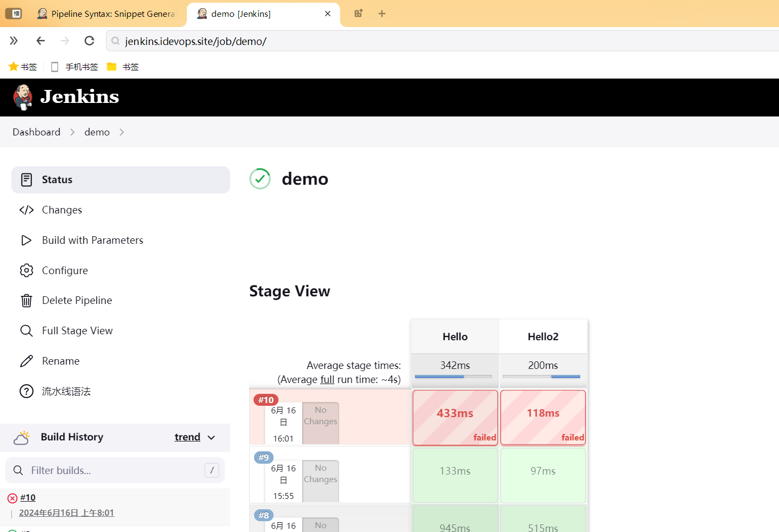Click the green success check icon beside demo

(x=260, y=179)
